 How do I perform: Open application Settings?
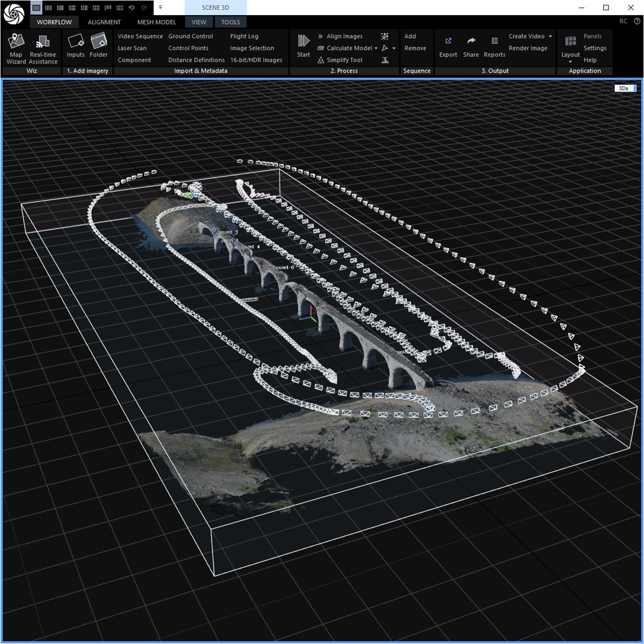pyautogui.click(x=595, y=48)
